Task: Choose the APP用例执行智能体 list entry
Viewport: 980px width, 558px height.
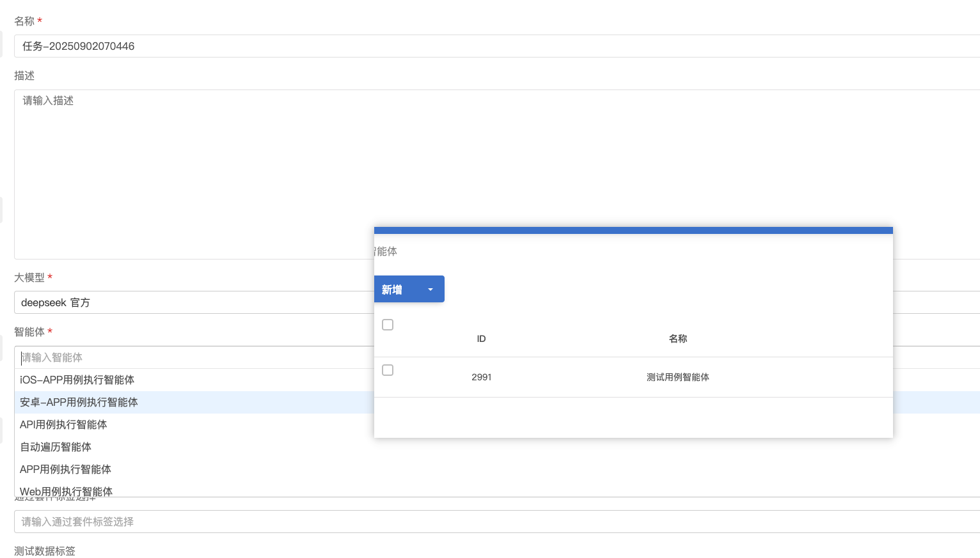Action: tap(194, 469)
